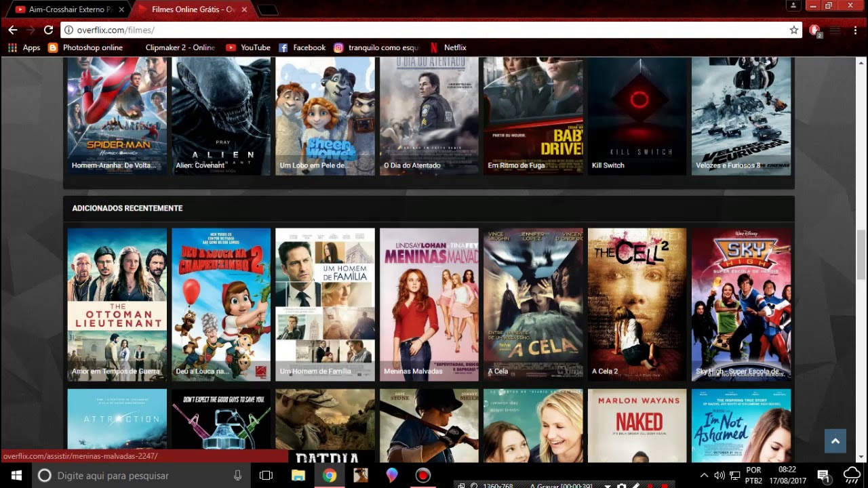Open the O Dia do Atentado poster
Image resolution: width=868 pixels, height=488 pixels.
(x=429, y=116)
